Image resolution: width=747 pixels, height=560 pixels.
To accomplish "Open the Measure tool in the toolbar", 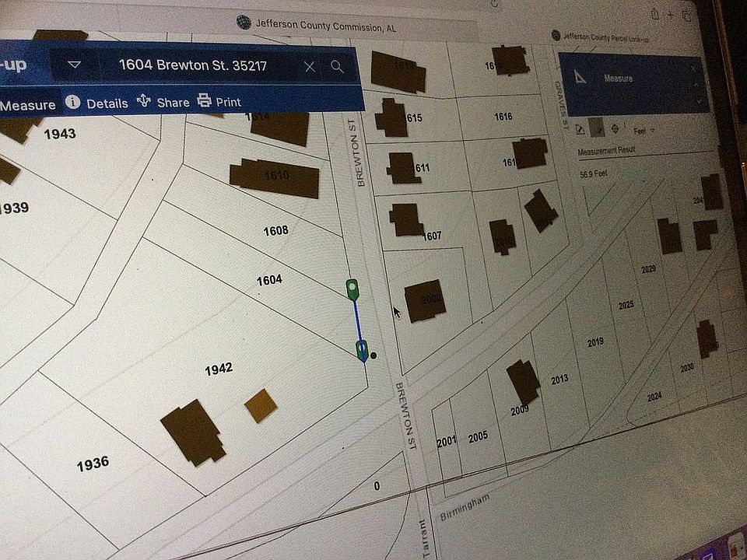I will point(28,105).
